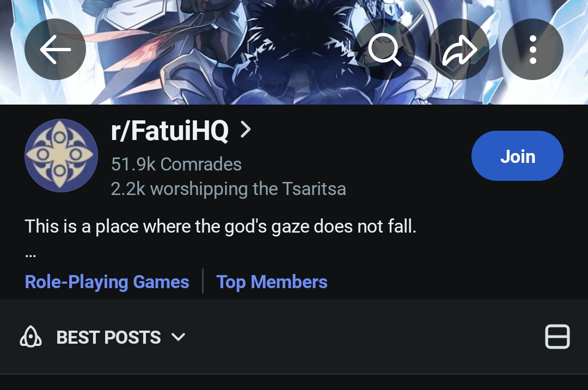The width and height of the screenshot is (588, 390).
Task: Expand the description with the ellipsis
Action: pos(30,255)
